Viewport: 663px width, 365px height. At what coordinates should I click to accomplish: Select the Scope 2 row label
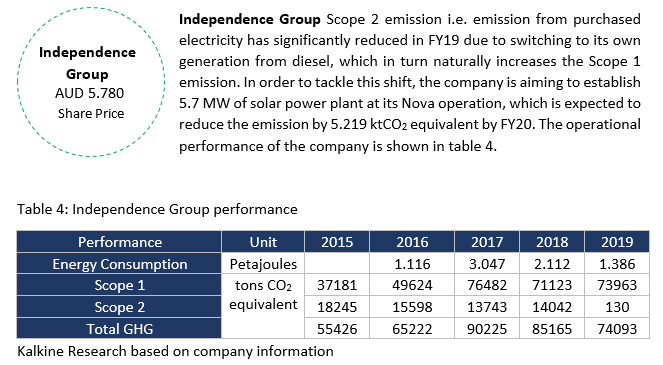(119, 307)
